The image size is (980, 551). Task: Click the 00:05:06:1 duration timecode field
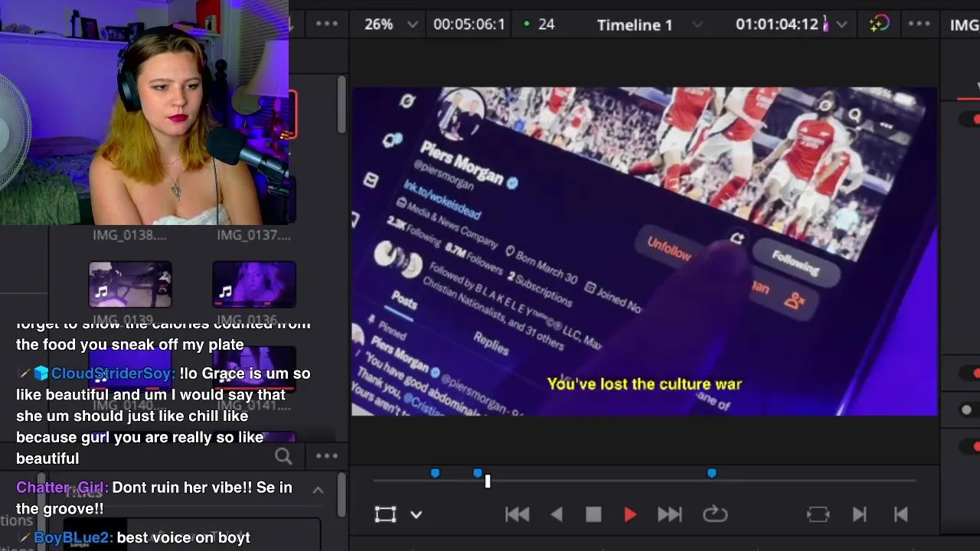click(x=469, y=24)
